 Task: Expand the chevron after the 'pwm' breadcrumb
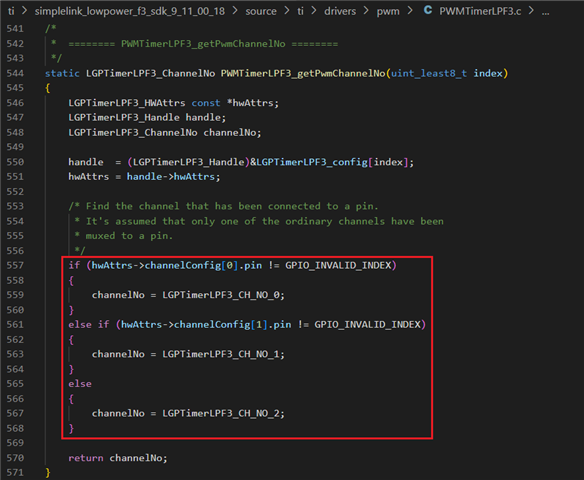410,11
